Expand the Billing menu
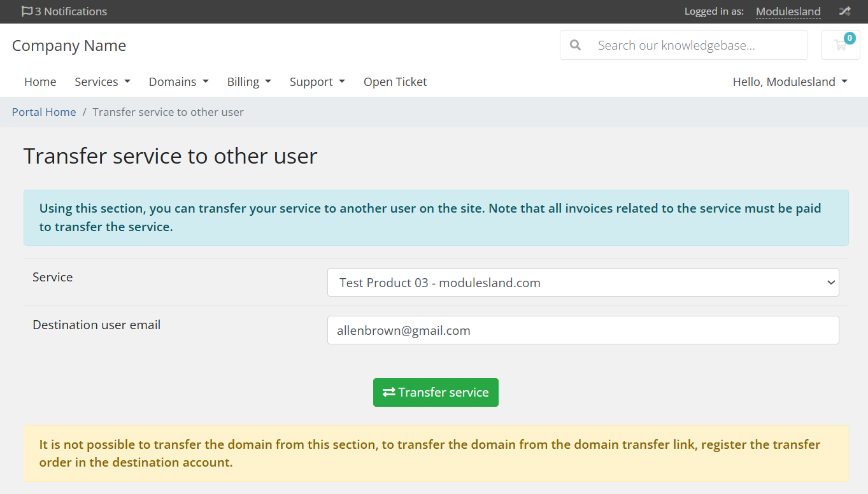 click(249, 81)
